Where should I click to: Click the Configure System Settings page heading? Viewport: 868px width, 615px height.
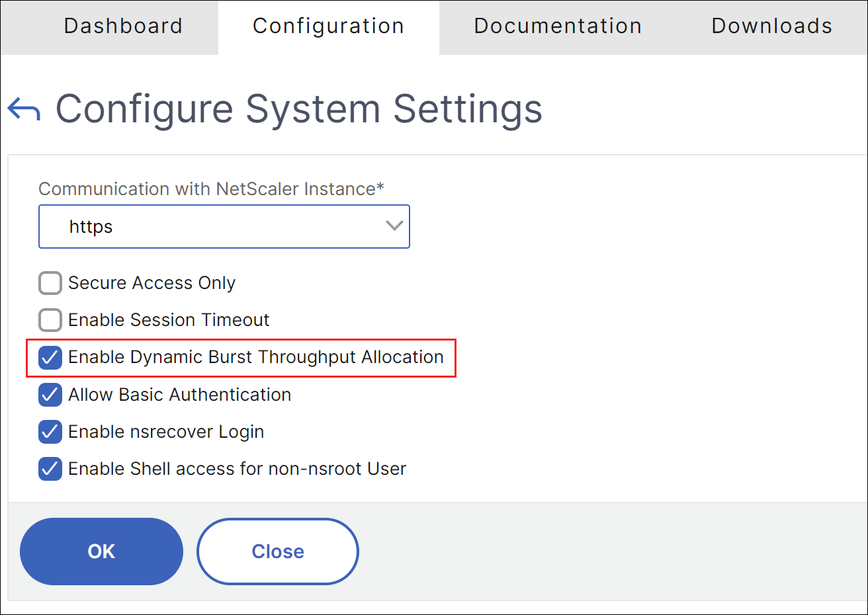pyautogui.click(x=299, y=109)
